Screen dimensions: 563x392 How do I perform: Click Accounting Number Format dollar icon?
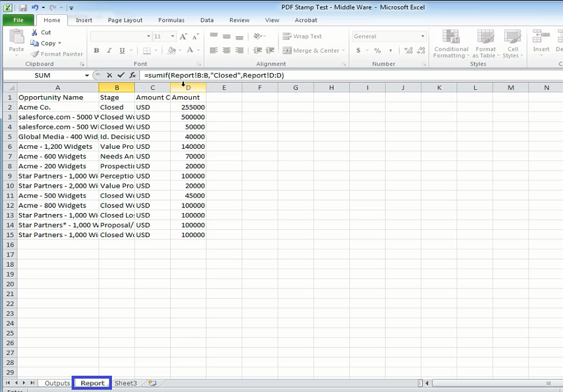pos(358,51)
